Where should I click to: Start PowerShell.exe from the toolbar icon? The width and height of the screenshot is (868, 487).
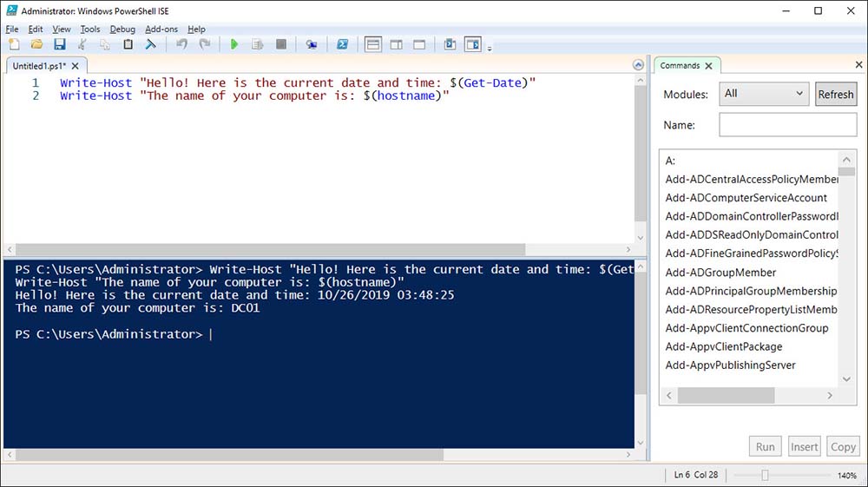pyautogui.click(x=343, y=44)
